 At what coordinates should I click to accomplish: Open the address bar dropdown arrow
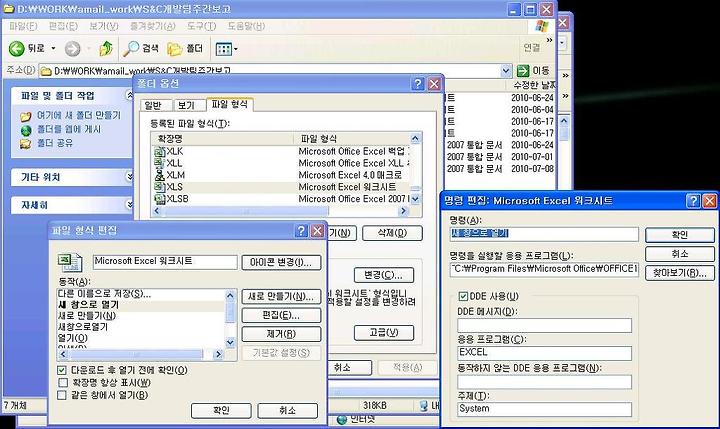(x=506, y=71)
